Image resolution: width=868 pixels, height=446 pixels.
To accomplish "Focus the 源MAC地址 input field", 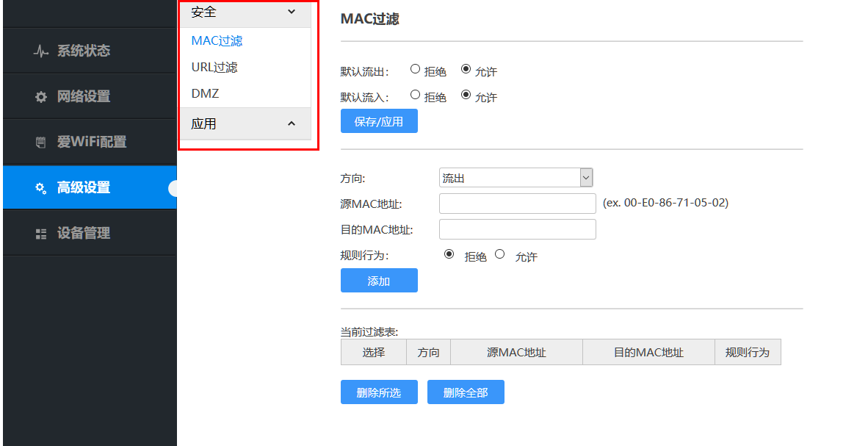I will tap(517, 204).
